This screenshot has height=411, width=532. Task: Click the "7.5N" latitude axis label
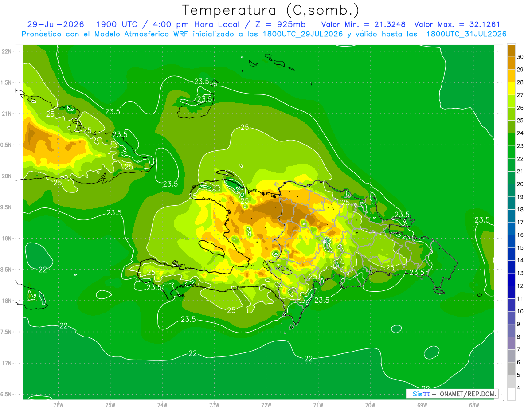tap(6, 332)
